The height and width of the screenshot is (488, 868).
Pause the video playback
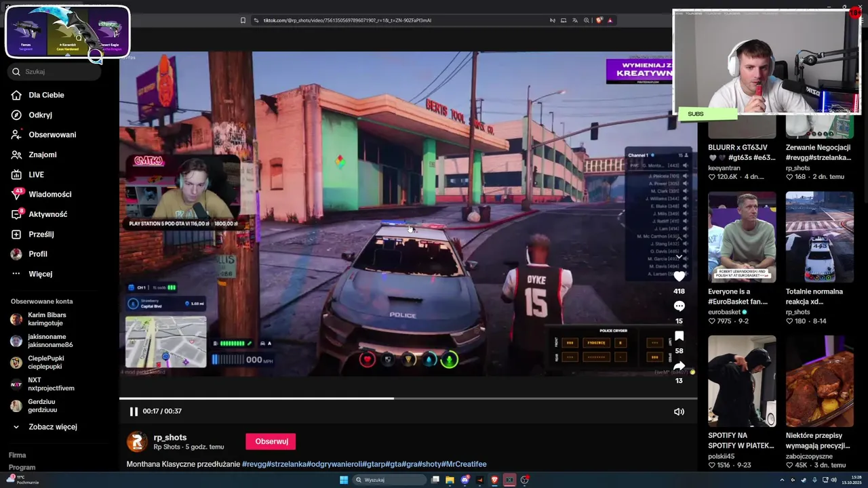coord(134,411)
